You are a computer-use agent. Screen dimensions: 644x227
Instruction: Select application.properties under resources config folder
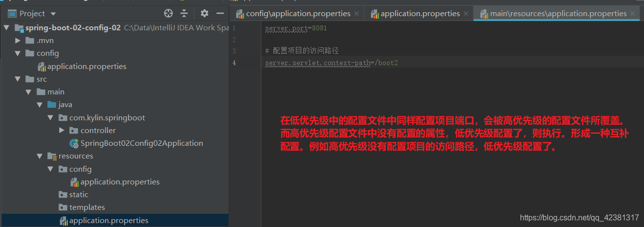click(x=120, y=182)
